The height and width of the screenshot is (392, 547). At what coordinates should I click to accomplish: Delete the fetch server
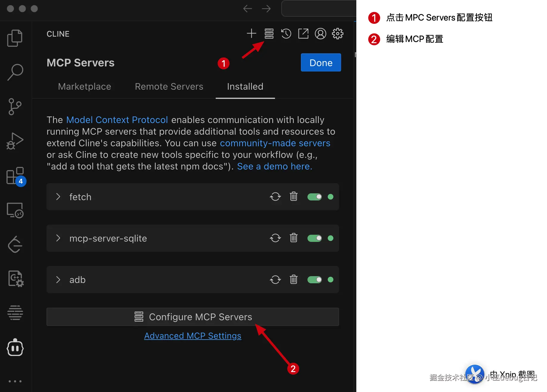pyautogui.click(x=294, y=197)
